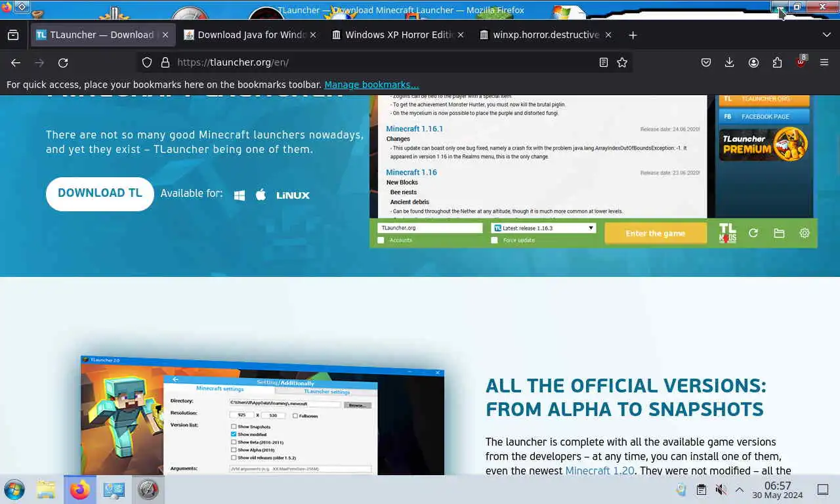Toggle Show old releases checkbox

[x=234, y=458]
